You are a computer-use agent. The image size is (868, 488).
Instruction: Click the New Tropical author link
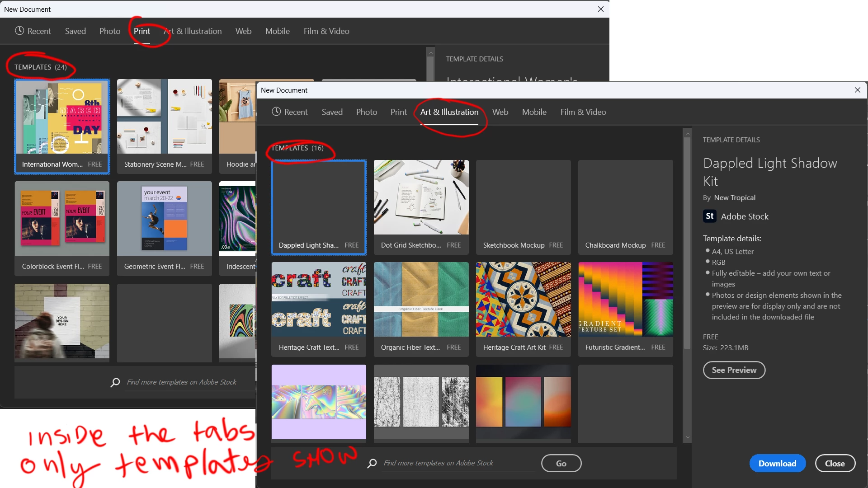[x=735, y=197]
